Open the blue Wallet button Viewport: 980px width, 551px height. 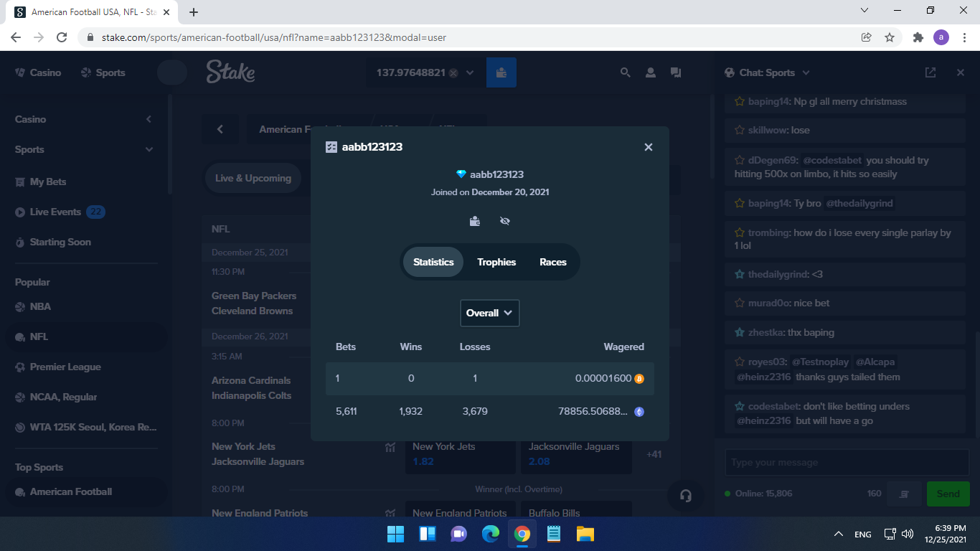coord(501,72)
